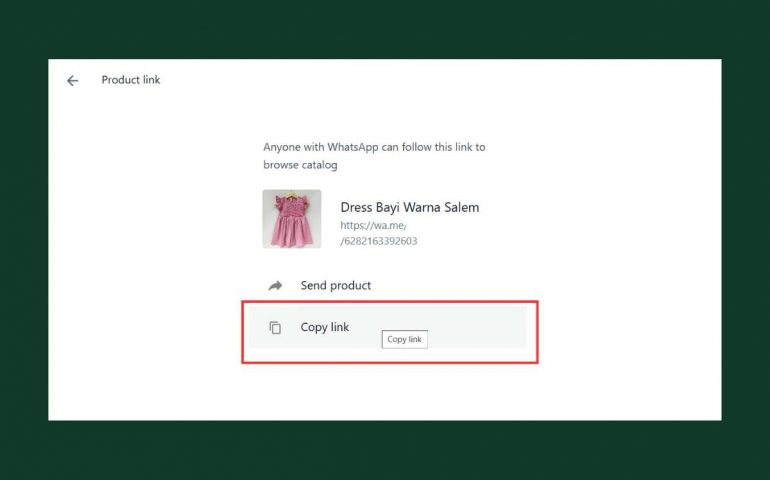
Task: Click the 'browse catalog' line of the description
Action: 300,165
